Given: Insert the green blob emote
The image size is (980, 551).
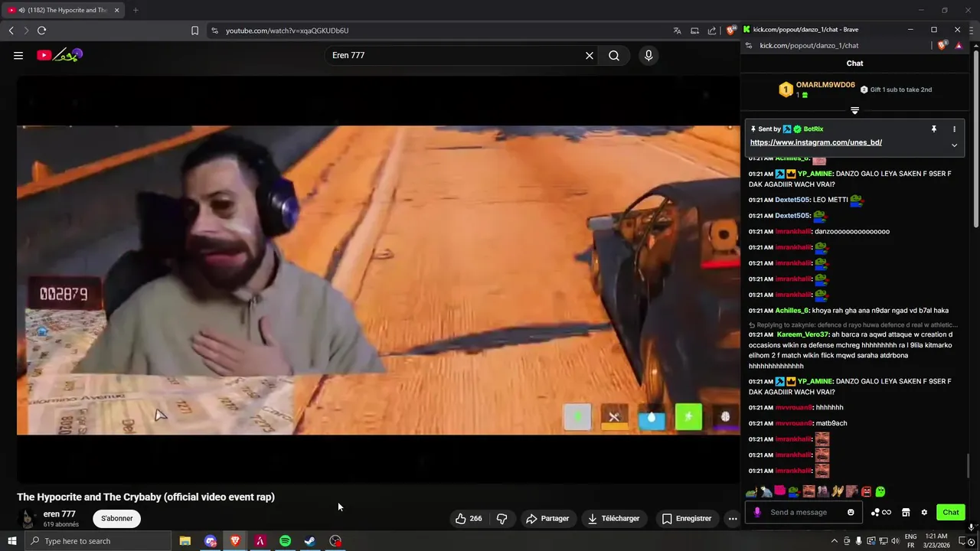Looking at the screenshot, I should tap(880, 491).
